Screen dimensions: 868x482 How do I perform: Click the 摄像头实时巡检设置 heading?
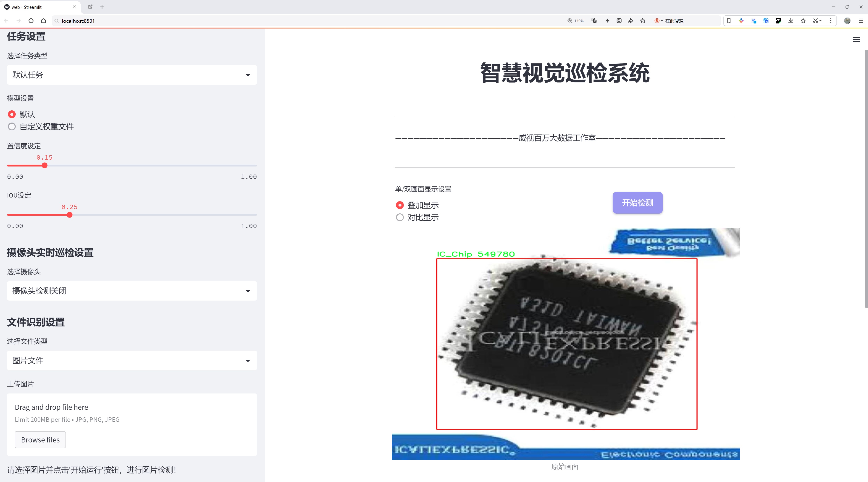(50, 252)
